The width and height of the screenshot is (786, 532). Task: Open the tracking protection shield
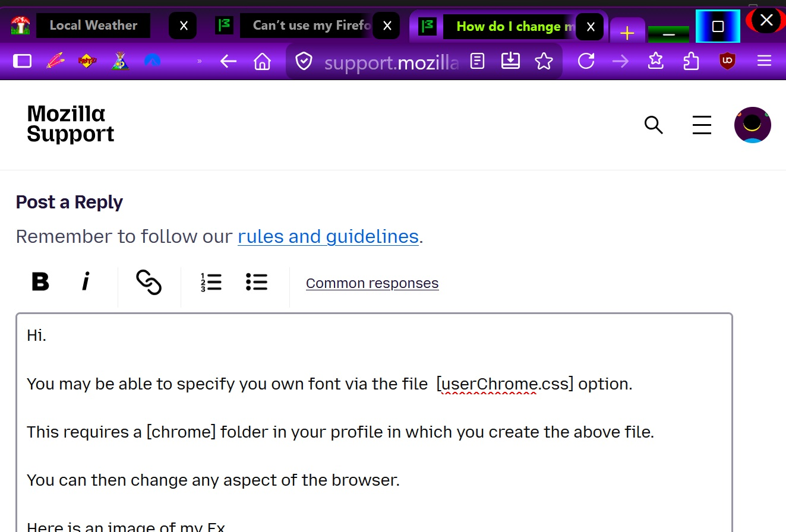304,61
